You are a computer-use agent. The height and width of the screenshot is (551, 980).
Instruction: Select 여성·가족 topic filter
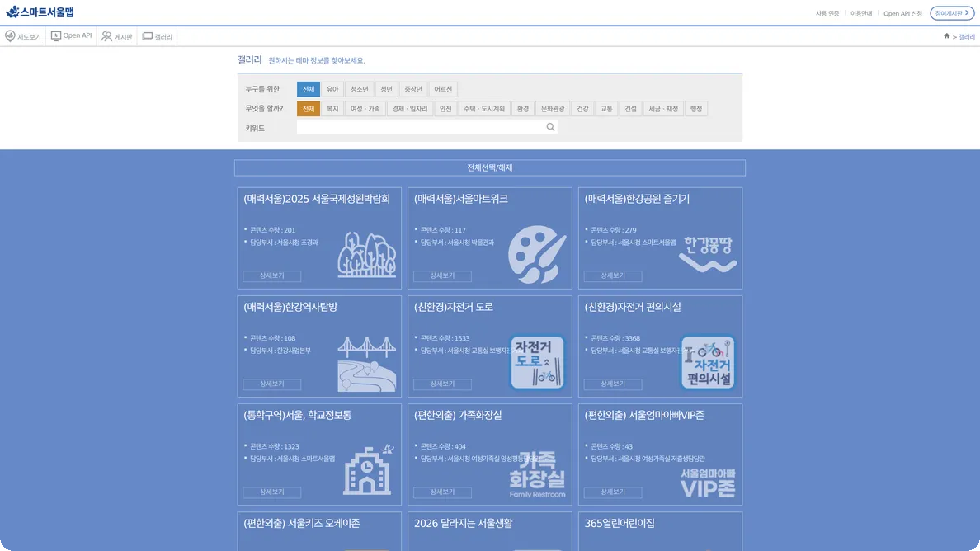[365, 109]
